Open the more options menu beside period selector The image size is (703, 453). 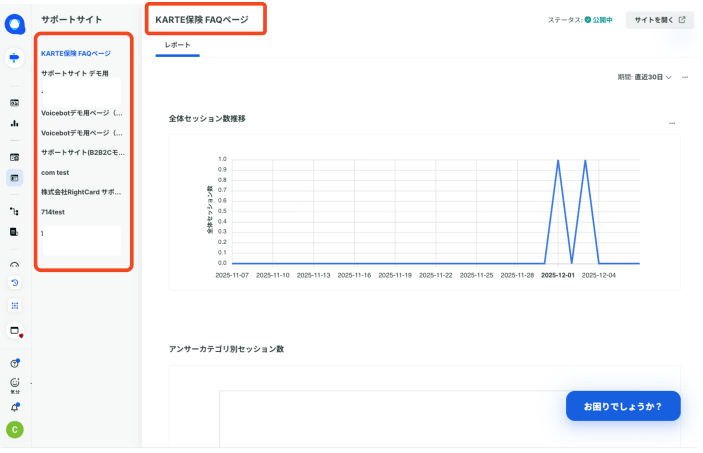coord(685,78)
